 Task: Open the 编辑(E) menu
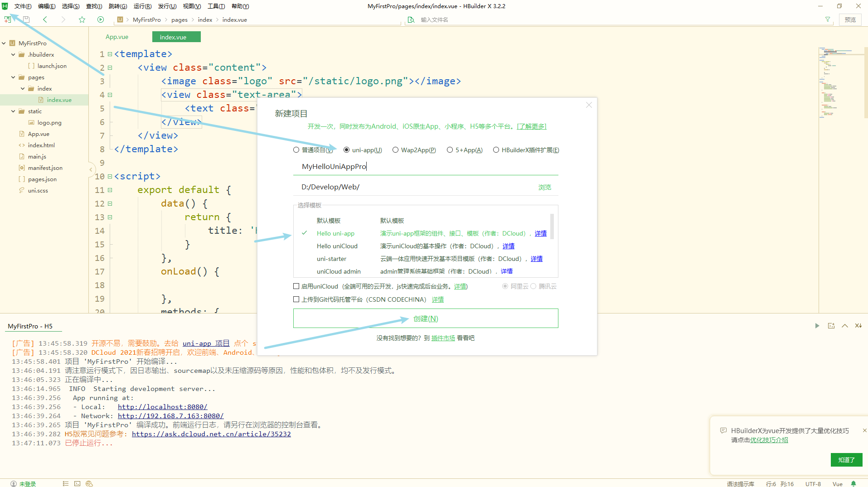47,6
